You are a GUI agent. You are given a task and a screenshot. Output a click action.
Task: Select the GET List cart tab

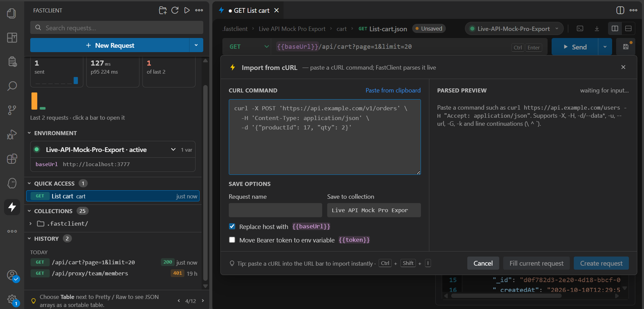click(249, 10)
